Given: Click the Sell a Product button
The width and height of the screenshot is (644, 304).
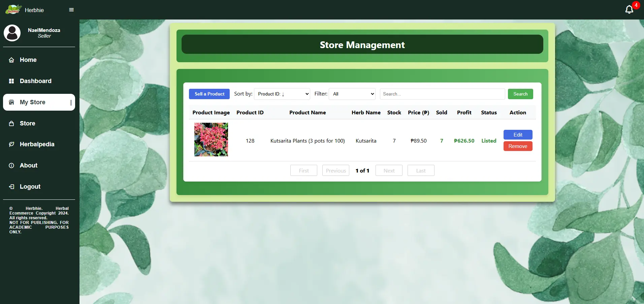Looking at the screenshot, I should click(x=209, y=94).
